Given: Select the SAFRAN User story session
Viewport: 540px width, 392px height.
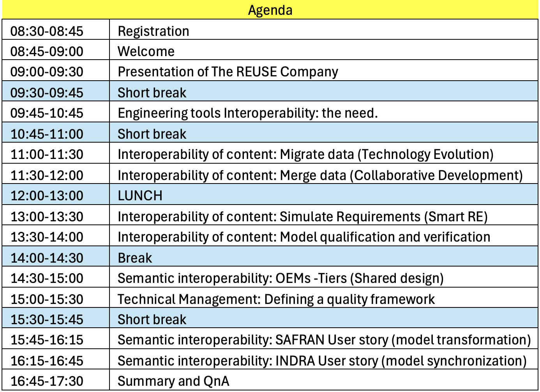Looking at the screenshot, I should [324, 340].
